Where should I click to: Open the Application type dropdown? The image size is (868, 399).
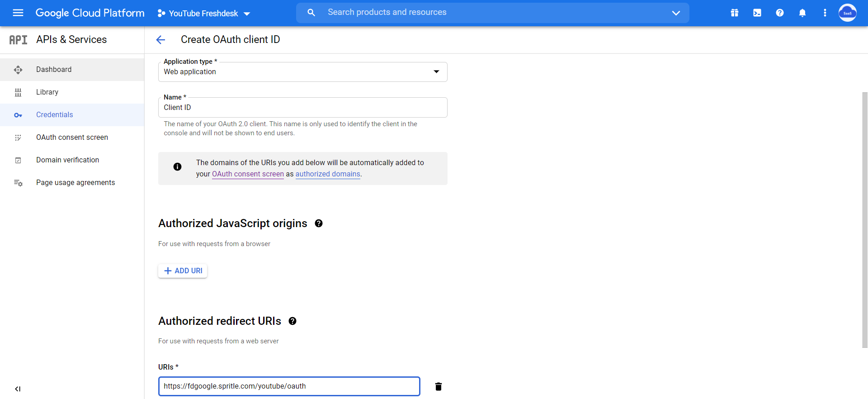(x=303, y=72)
